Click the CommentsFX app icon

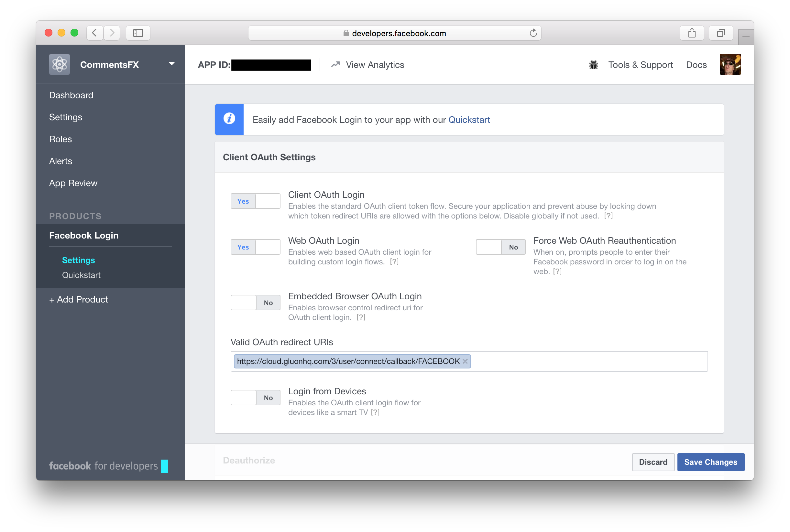point(60,64)
